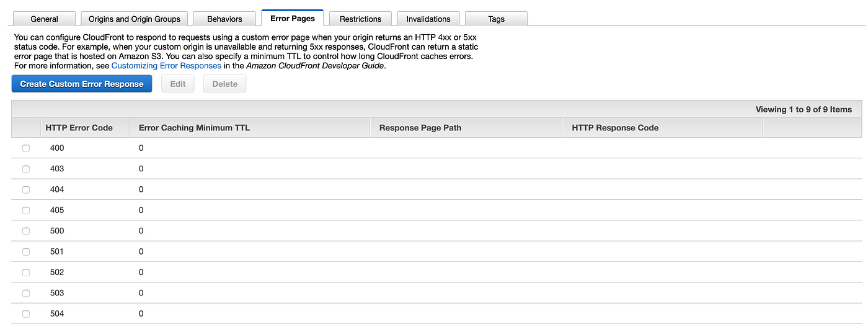Image resolution: width=868 pixels, height=334 pixels.
Task: Switch to the Tags tab
Action: tap(496, 19)
